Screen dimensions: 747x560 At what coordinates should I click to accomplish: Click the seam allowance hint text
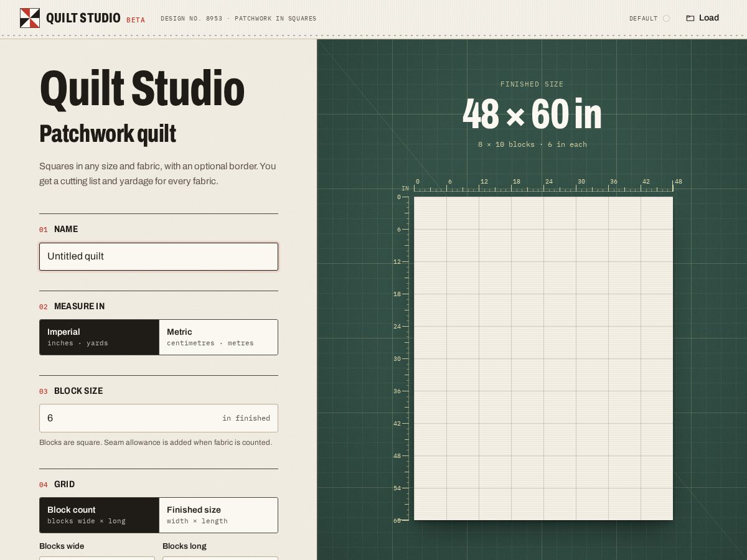pos(156,442)
